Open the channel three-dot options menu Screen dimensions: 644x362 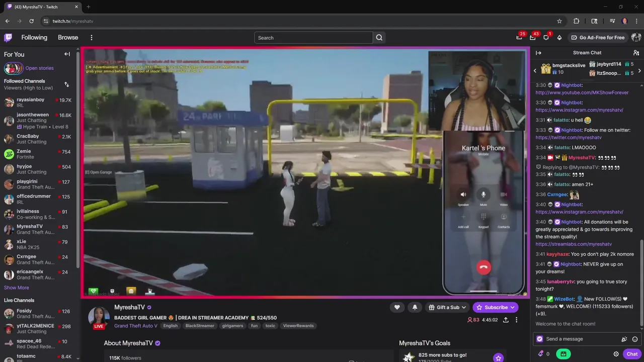[x=516, y=320]
